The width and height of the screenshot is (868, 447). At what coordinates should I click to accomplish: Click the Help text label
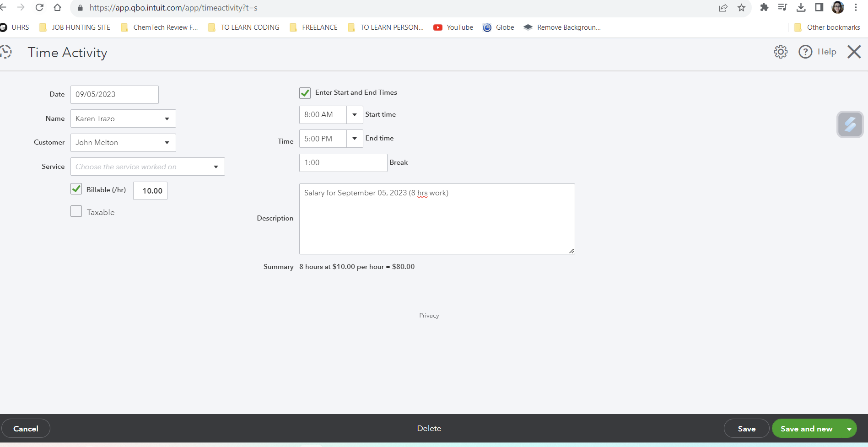[x=827, y=52]
